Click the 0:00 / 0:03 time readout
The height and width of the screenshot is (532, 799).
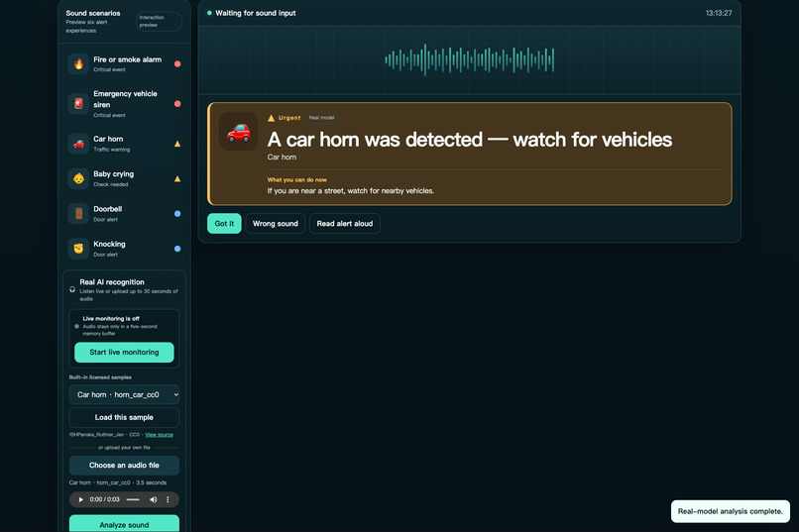tap(104, 499)
